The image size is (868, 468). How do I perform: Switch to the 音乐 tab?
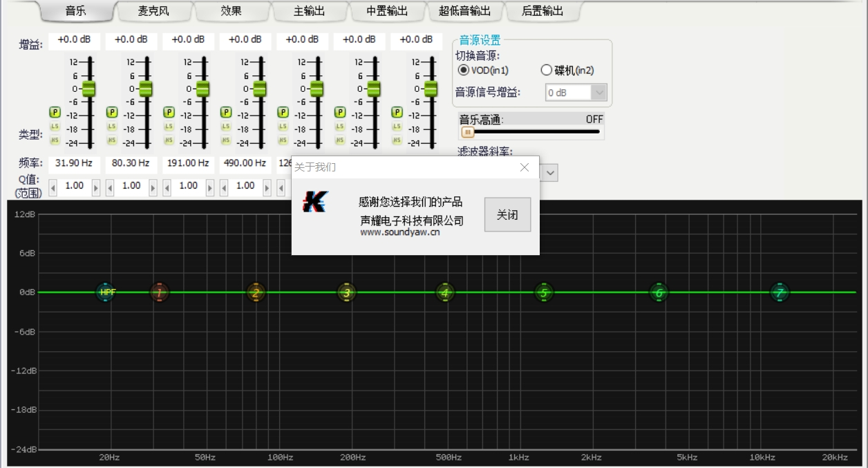pyautogui.click(x=76, y=11)
